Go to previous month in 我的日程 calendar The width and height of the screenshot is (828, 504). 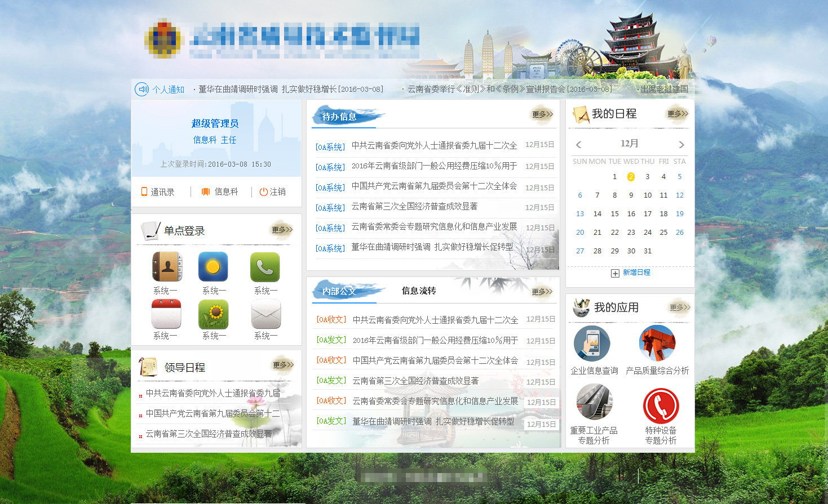click(578, 145)
